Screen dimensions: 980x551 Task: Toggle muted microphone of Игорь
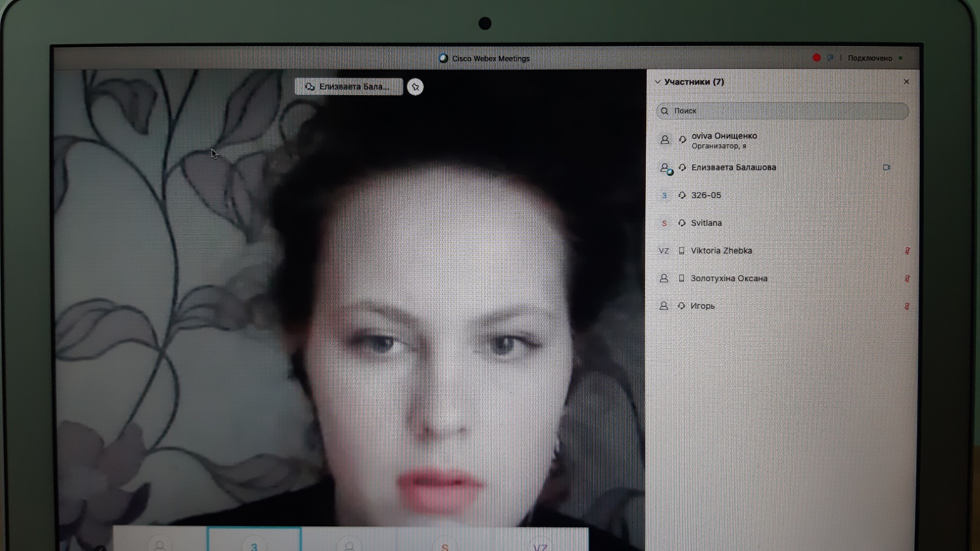[907, 306]
